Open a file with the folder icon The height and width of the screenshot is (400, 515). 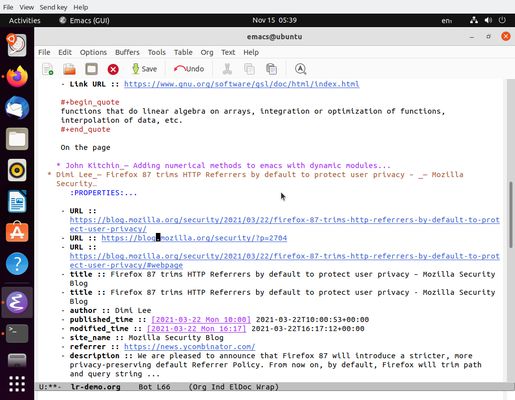point(69,69)
